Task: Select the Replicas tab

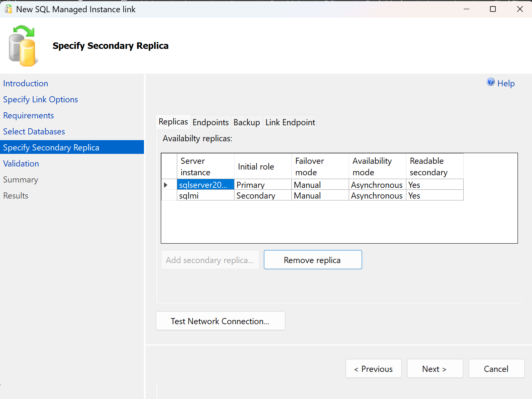Action: pos(173,121)
